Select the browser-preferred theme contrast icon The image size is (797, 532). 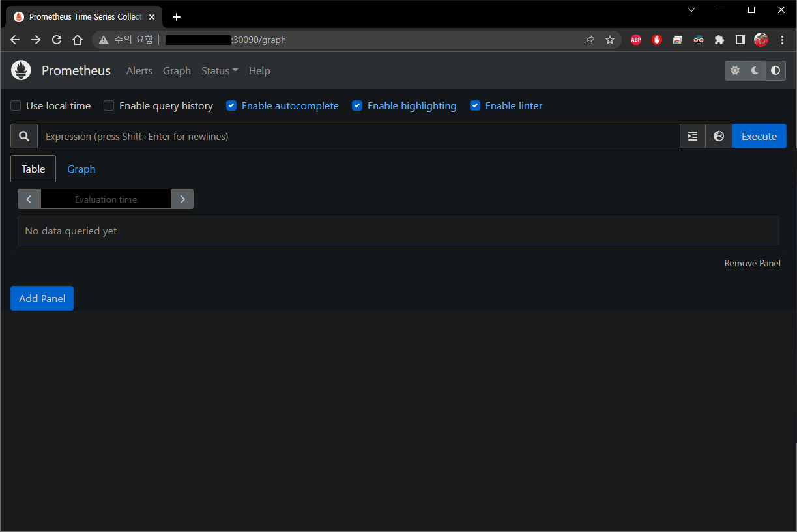point(775,70)
